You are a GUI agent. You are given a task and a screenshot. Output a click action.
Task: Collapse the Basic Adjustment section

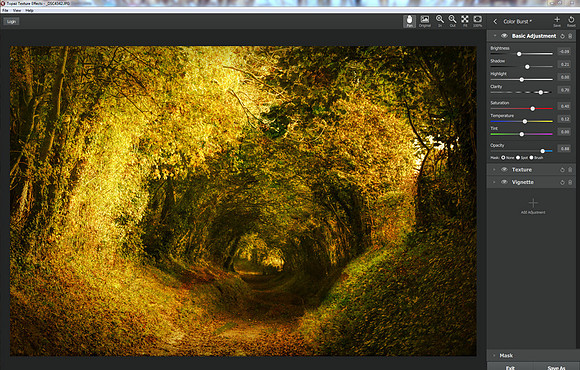(x=495, y=36)
